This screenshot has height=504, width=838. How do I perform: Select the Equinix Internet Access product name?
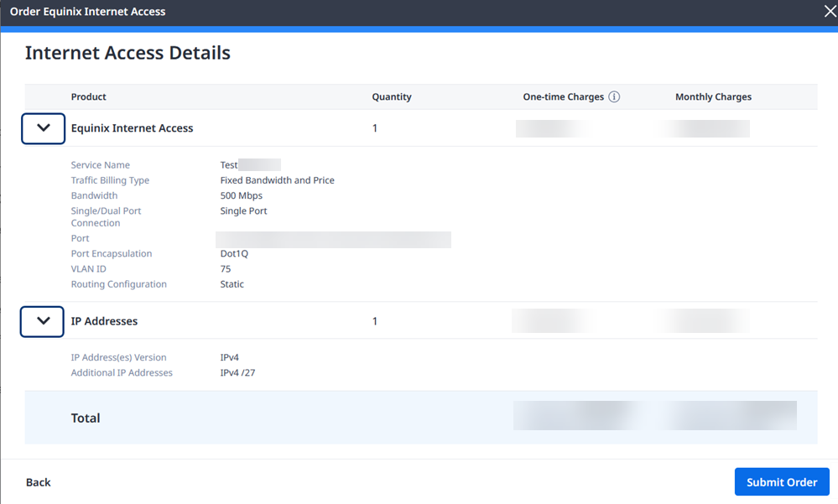(x=132, y=128)
